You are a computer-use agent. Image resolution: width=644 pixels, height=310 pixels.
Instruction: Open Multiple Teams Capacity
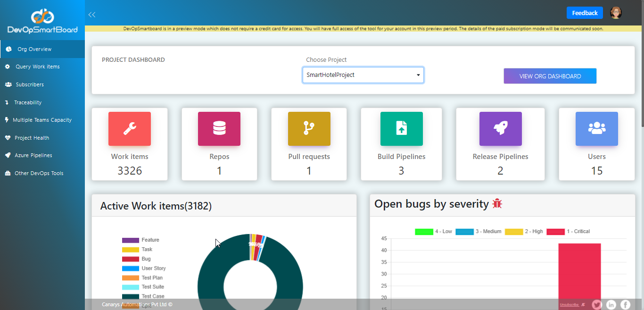click(42, 120)
